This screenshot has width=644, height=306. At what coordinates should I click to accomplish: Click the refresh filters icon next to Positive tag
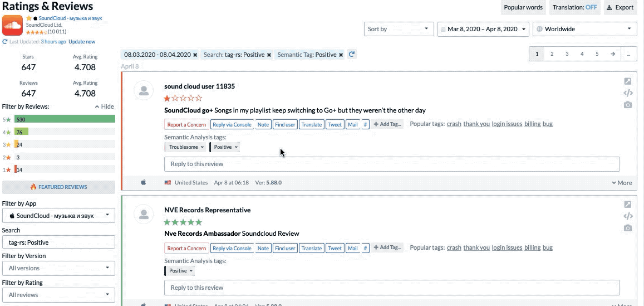click(x=352, y=54)
